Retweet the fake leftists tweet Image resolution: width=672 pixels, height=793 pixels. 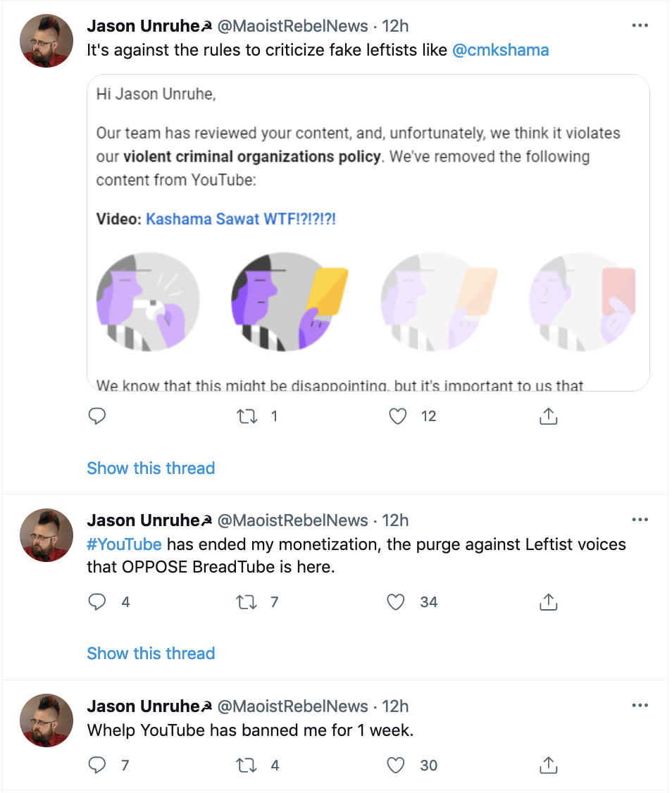pyautogui.click(x=247, y=416)
